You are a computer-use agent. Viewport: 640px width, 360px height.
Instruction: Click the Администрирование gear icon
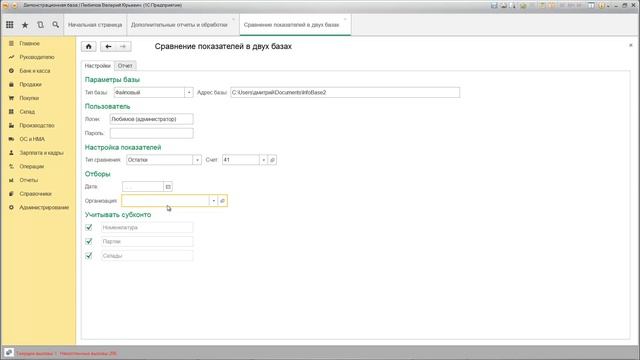pos(11,207)
